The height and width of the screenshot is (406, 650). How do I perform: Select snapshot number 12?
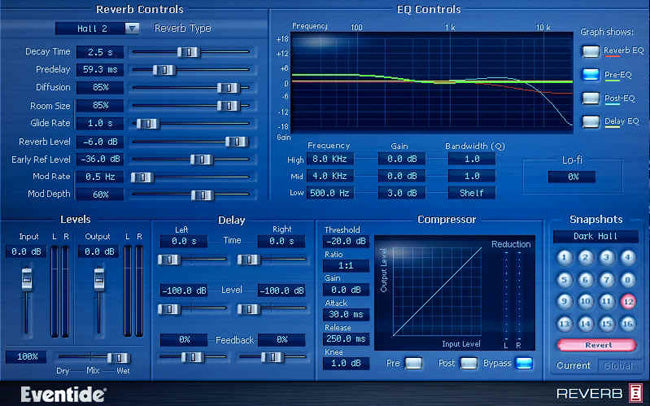(627, 300)
